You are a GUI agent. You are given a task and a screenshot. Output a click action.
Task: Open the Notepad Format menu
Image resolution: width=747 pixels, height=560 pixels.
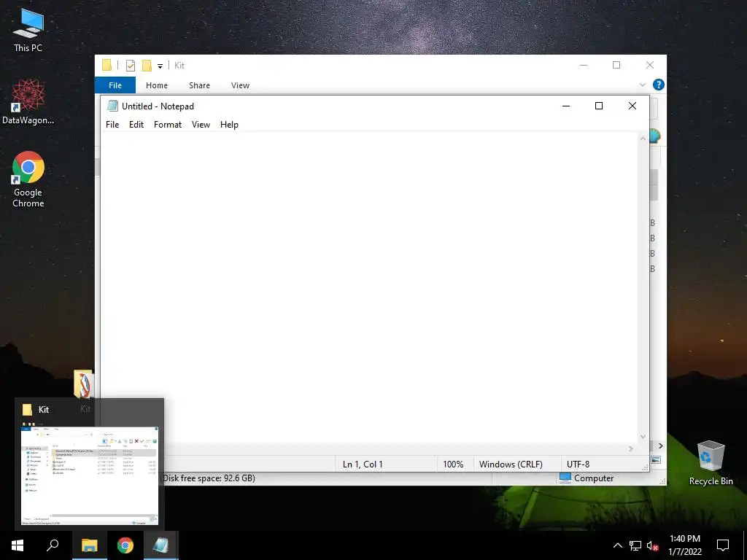(x=168, y=124)
